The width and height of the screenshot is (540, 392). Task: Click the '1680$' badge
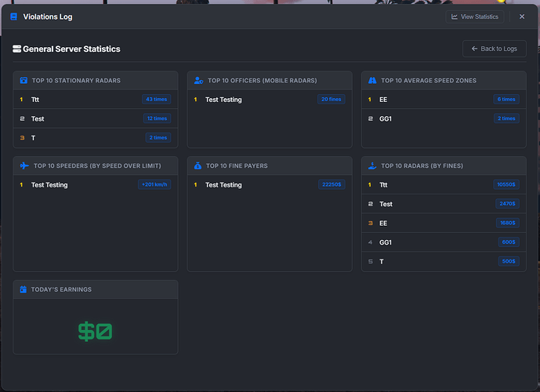pos(508,223)
